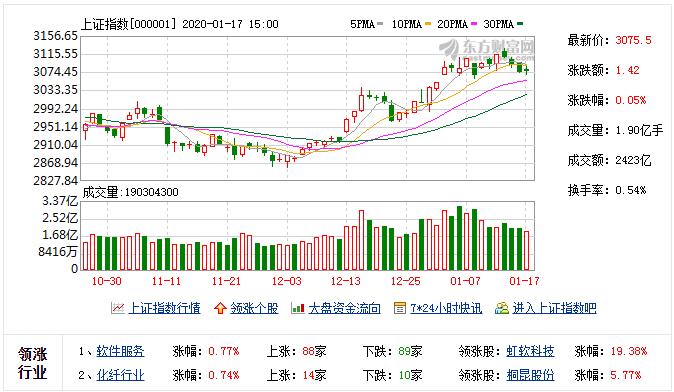The width and height of the screenshot is (674, 392).
Task: Click the 7*24小时快讯 news icon
Action: 400,308
